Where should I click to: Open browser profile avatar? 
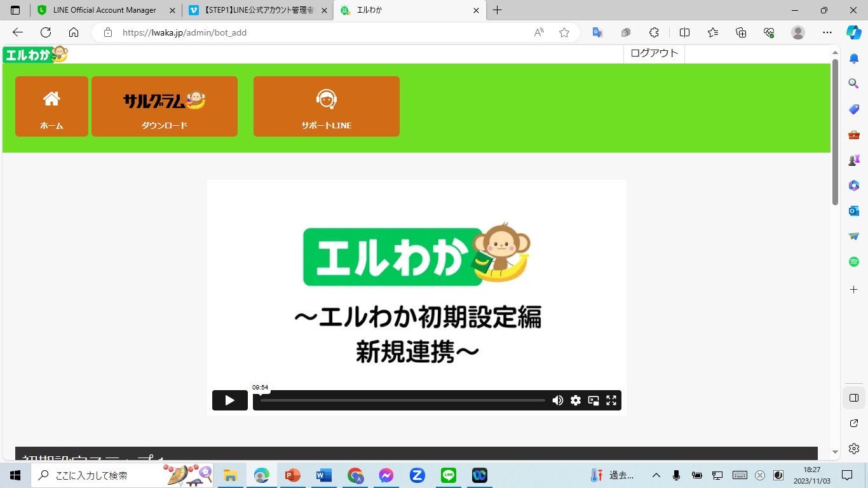(798, 32)
